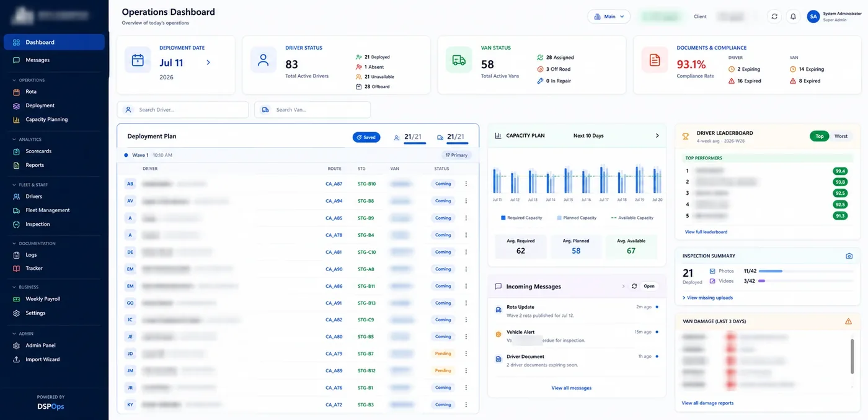Click the Required Capacity legend swatch
This screenshot has width=868, height=420.
[503, 218]
